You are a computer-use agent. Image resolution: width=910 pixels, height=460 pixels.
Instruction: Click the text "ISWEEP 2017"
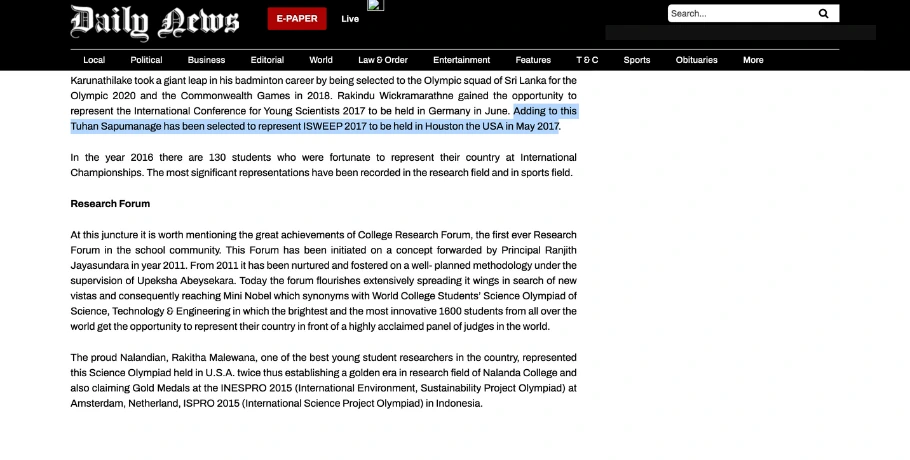335,126
